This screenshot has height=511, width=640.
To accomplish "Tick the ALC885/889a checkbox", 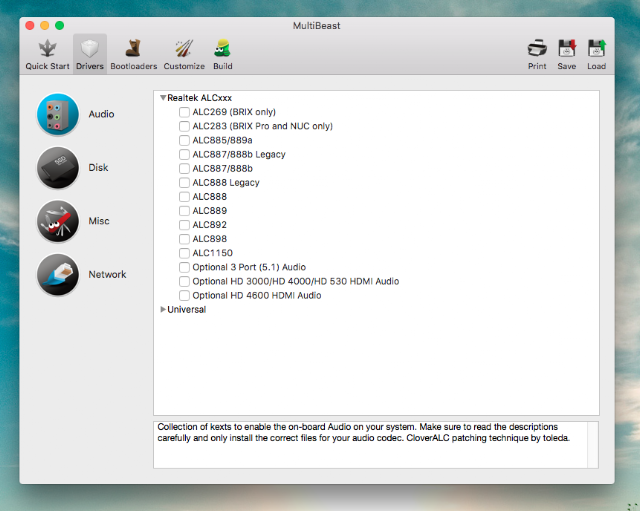I will tap(184, 140).
